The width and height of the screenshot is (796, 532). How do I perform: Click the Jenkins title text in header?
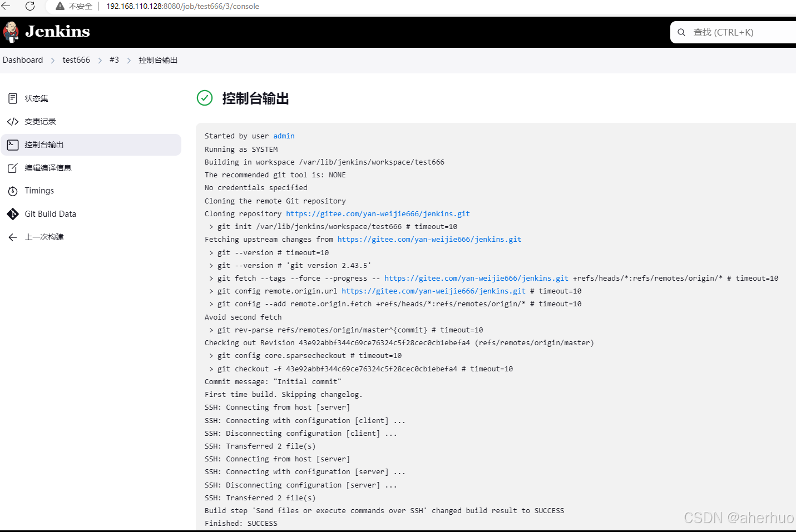[x=57, y=32]
